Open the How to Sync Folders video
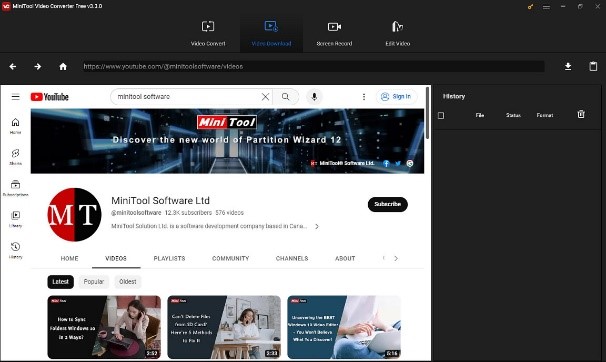 104,327
